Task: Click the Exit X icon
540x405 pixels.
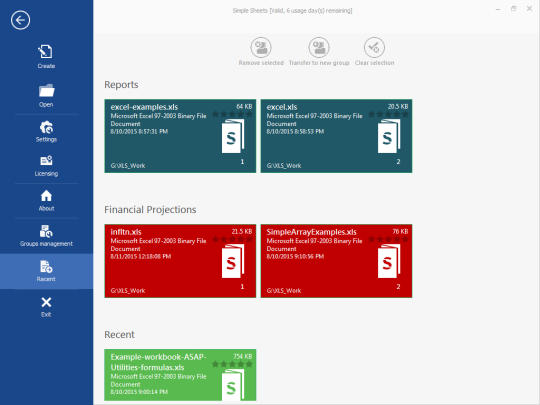Action: click(x=46, y=302)
